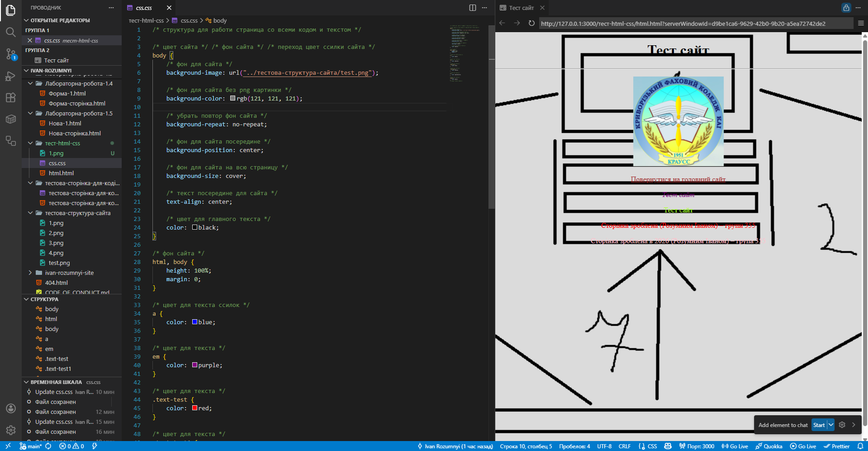Click the split editor right icon
Viewport: 868px width, 451px height.
pyautogui.click(x=472, y=8)
